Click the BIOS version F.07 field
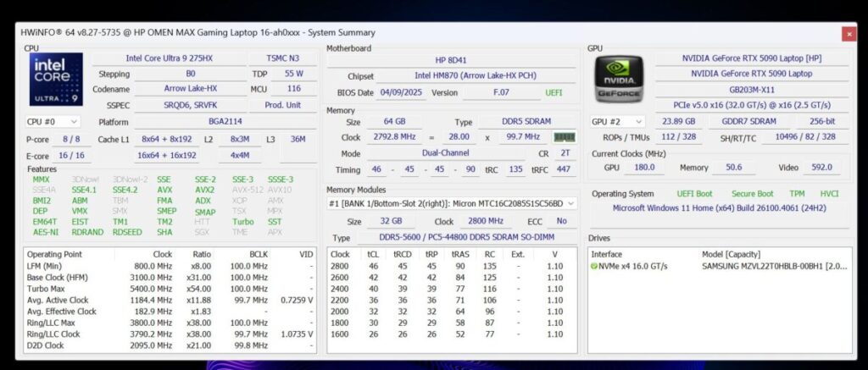 pyautogui.click(x=502, y=92)
